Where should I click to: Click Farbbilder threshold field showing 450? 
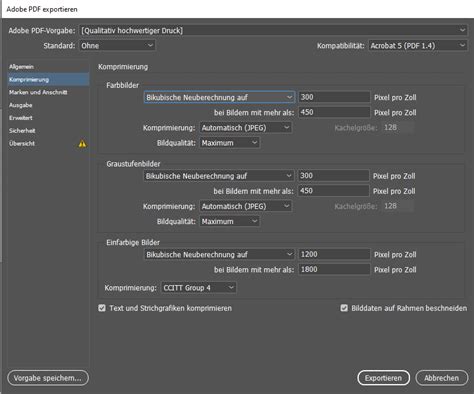click(334, 112)
